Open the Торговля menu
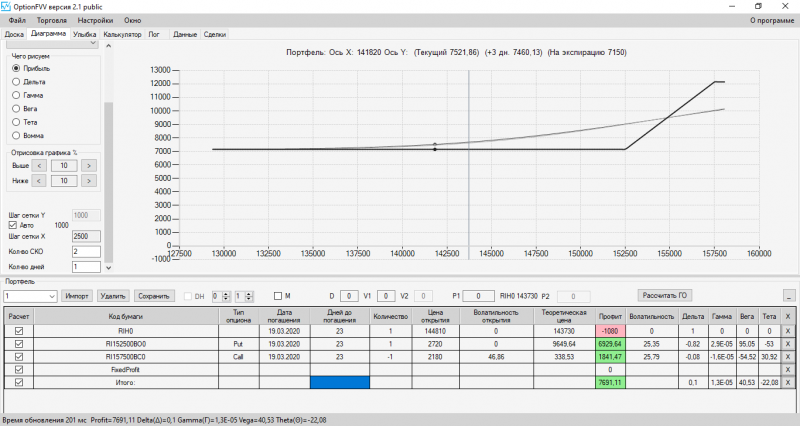The width and height of the screenshot is (800, 426). [52, 20]
